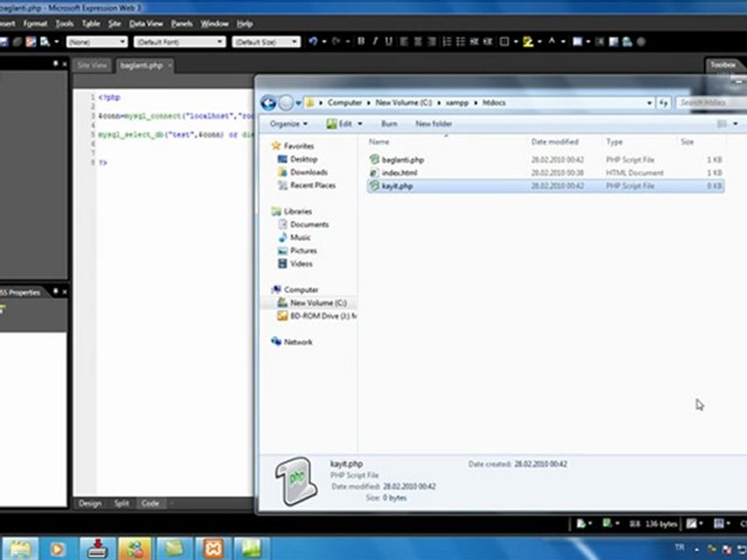
Task: Click the New Volume (C:) breadcrumb
Action: point(404,103)
